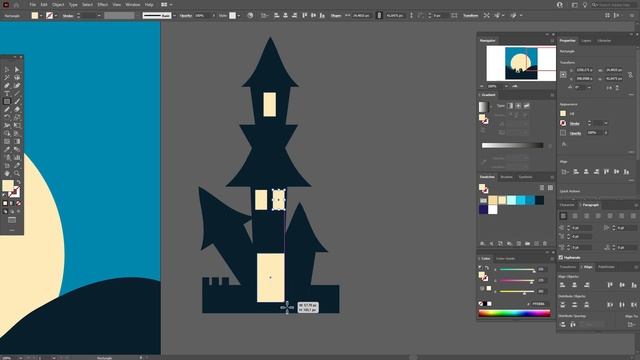Click the color spectrum bar in Color panel
This screenshot has width=640, height=360.
pos(514,313)
